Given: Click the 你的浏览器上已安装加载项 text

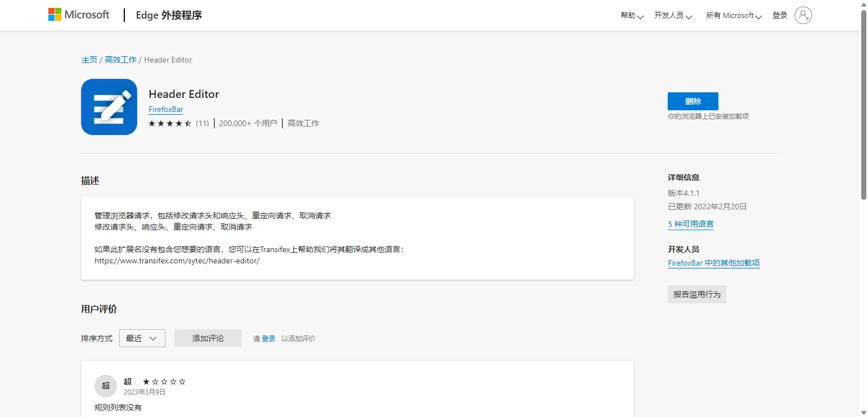Looking at the screenshot, I should [708, 116].
